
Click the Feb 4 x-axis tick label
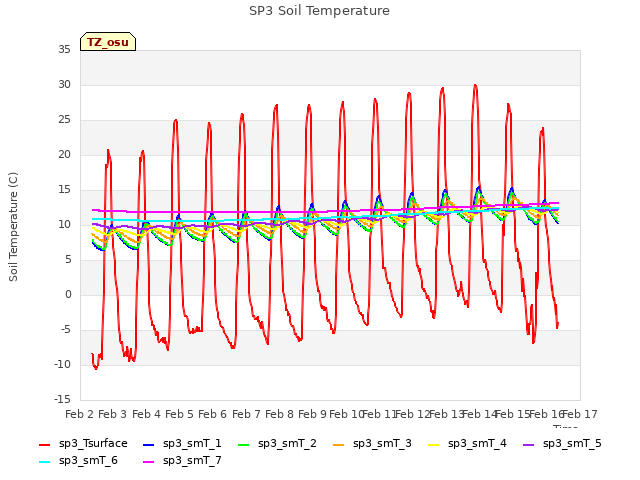[147, 414]
